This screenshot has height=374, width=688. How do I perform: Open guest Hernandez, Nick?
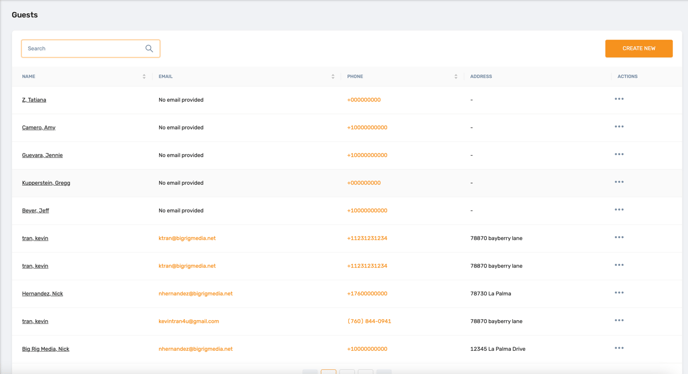pyautogui.click(x=43, y=294)
